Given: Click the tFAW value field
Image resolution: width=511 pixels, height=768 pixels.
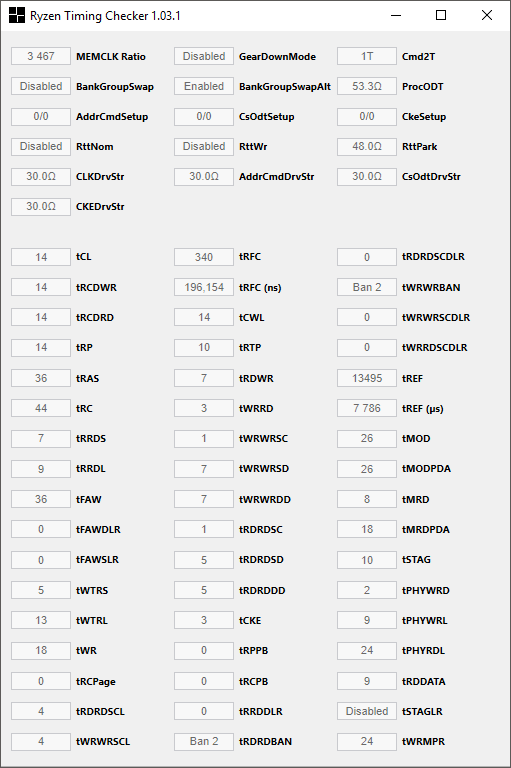Looking at the screenshot, I should coord(41,499).
